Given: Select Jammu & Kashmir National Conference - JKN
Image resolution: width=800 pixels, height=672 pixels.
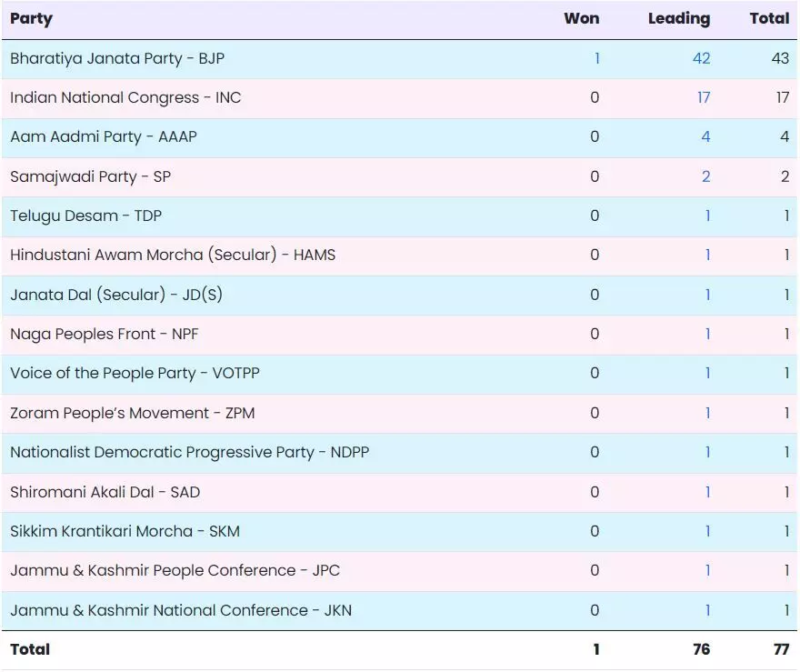Looking at the screenshot, I should [181, 610].
